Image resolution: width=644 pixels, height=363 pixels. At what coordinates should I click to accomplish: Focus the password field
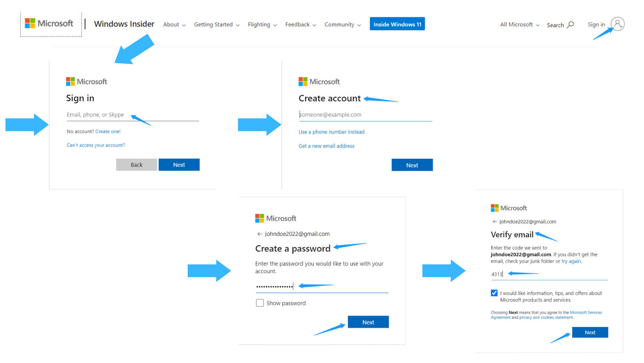(322, 287)
